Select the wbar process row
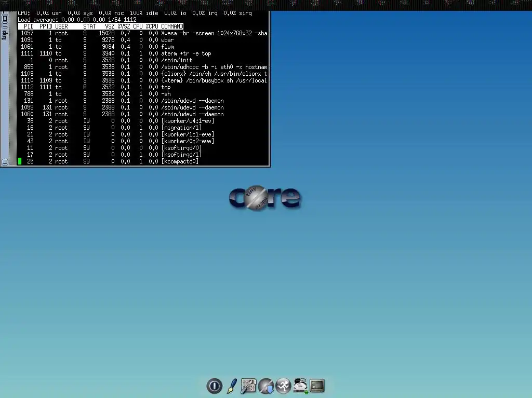Viewport: 532px width, 398px height. pyautogui.click(x=143, y=40)
